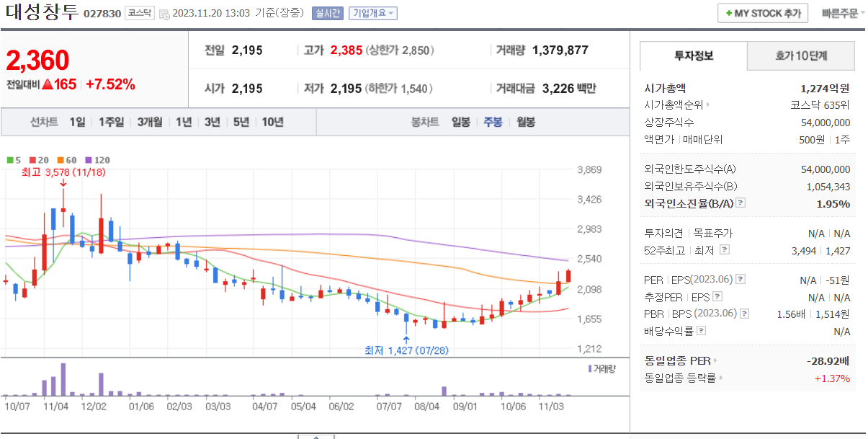Click the 027830 stock code
The image size is (868, 439).
pyautogui.click(x=102, y=14)
